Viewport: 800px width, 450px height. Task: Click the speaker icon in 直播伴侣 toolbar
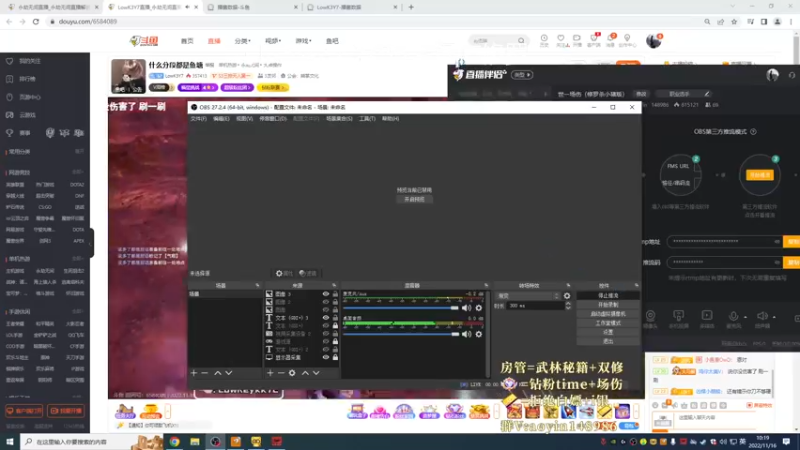tap(762, 316)
